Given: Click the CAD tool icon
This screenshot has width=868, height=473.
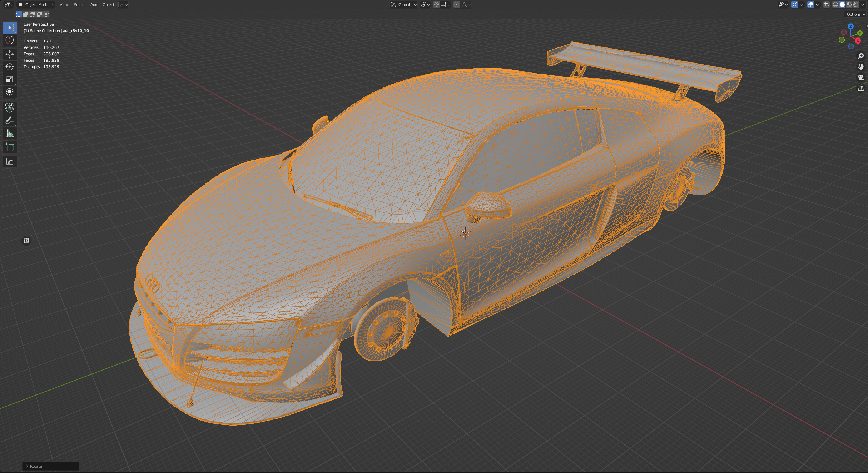Looking at the screenshot, I should (x=10, y=107).
